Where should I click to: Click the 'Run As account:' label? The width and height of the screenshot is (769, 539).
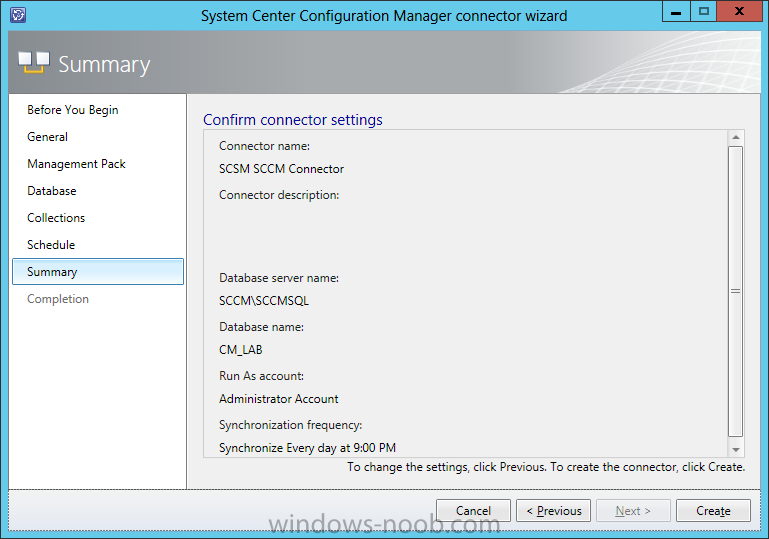[x=261, y=376]
